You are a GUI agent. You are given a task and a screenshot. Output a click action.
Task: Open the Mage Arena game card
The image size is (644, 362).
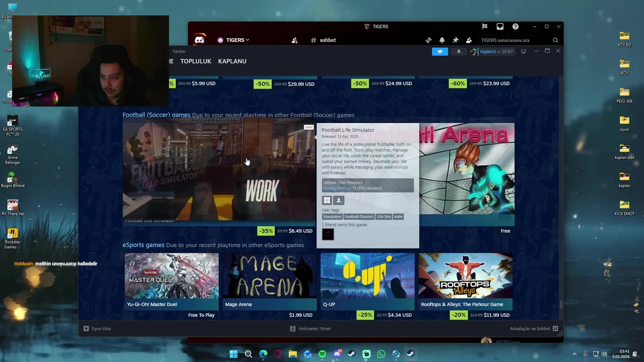point(270,281)
